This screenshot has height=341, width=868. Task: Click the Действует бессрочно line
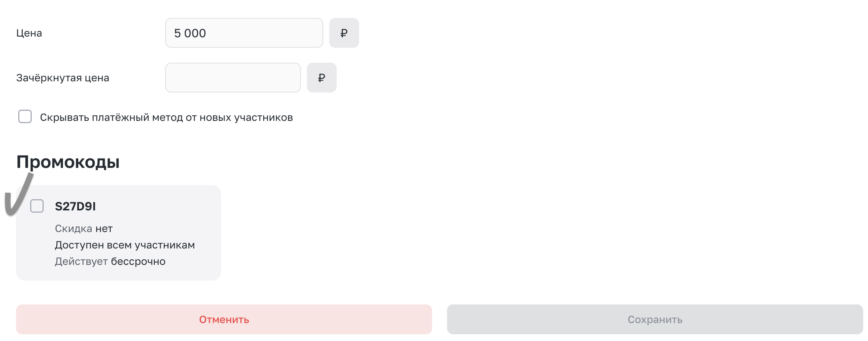pos(110,262)
